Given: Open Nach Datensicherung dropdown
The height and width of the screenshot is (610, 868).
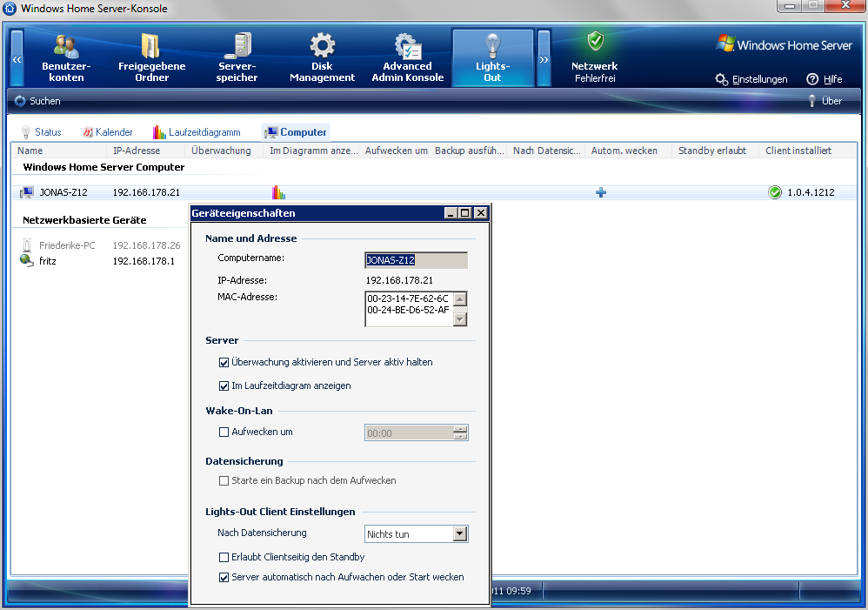Looking at the screenshot, I should 460,533.
